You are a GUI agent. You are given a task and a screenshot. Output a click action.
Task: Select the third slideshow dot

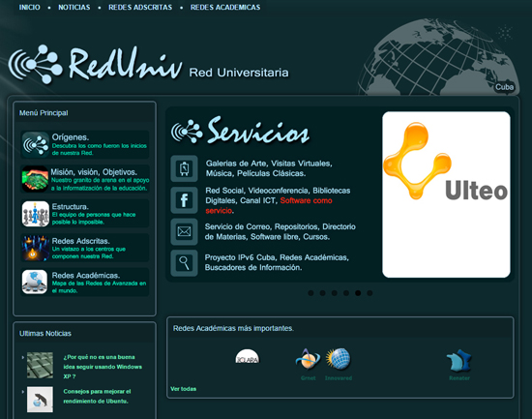tap(335, 293)
